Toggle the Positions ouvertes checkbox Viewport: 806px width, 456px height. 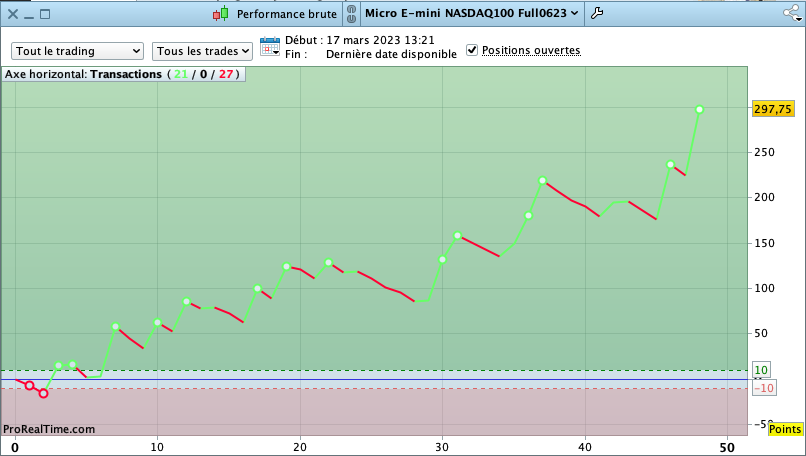(472, 50)
